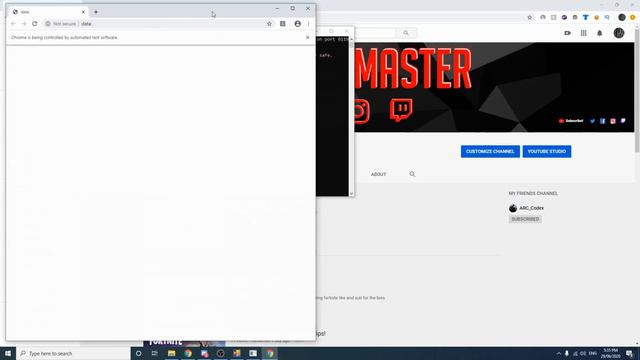Screen dimensions: 640x360
Task: Click the Subscribe link on banner
Action: coord(571,121)
